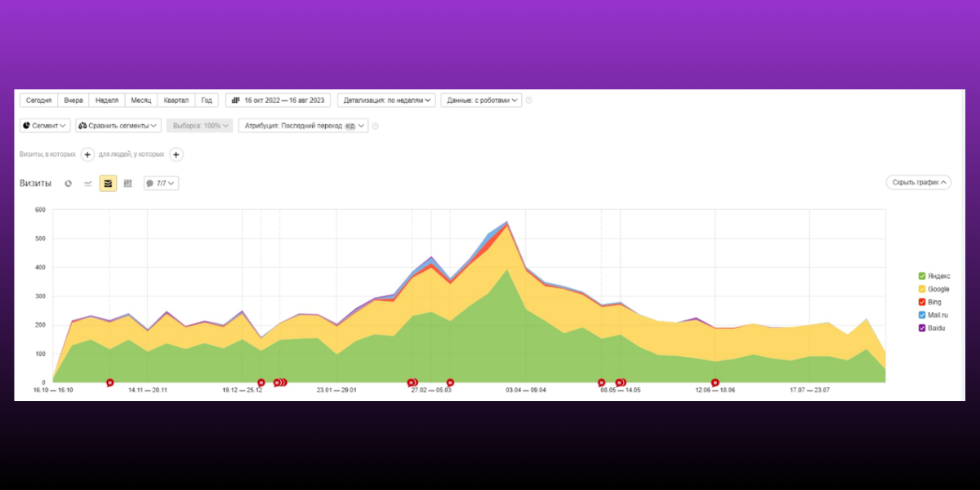Click the 08.05 — 14.05 axis label
The width and height of the screenshot is (980, 490).
click(x=620, y=390)
